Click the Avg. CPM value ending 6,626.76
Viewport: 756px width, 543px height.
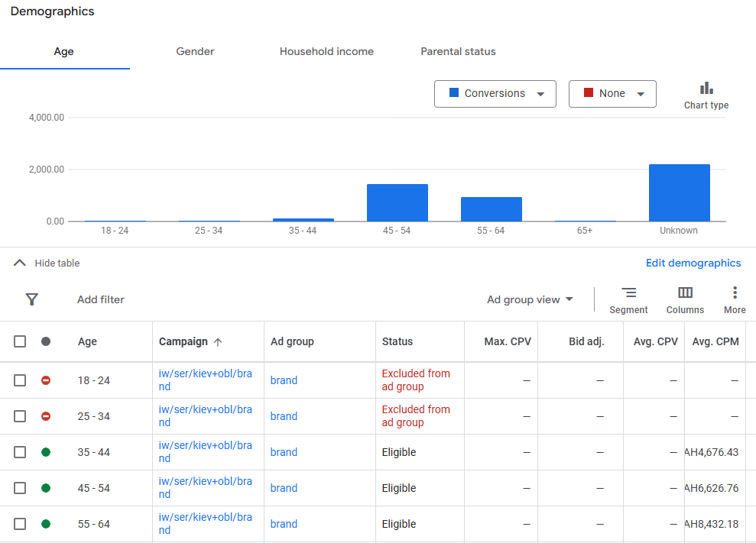coord(712,488)
